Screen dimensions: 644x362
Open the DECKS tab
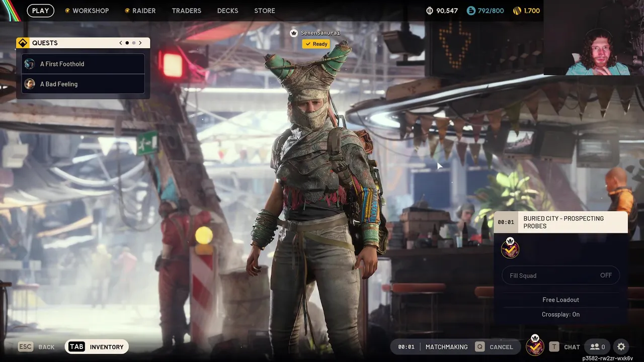(227, 11)
